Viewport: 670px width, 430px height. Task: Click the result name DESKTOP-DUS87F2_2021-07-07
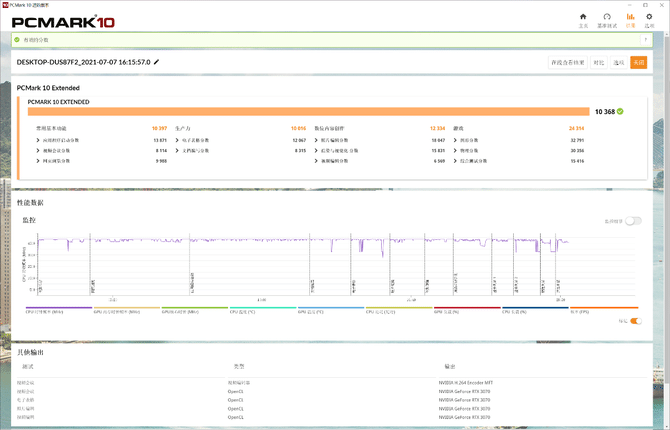83,62
